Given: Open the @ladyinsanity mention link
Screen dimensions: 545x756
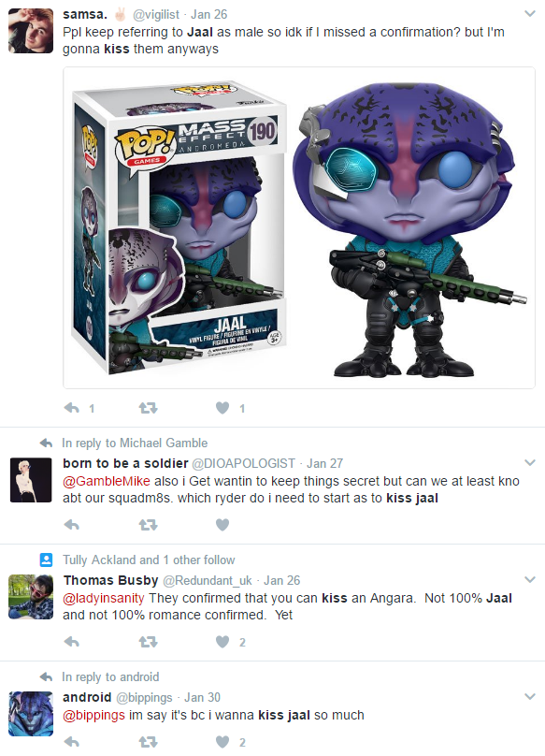Looking at the screenshot, I should (x=104, y=598).
